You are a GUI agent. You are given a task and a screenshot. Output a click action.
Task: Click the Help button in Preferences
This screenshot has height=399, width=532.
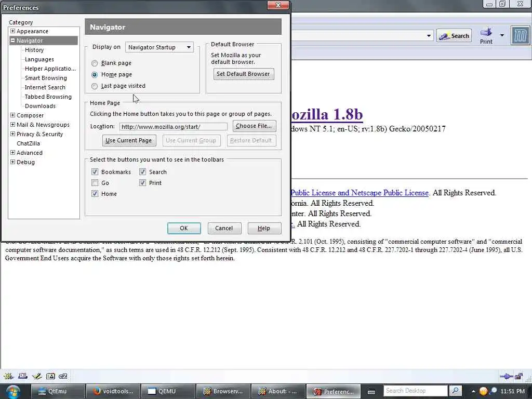(x=264, y=229)
